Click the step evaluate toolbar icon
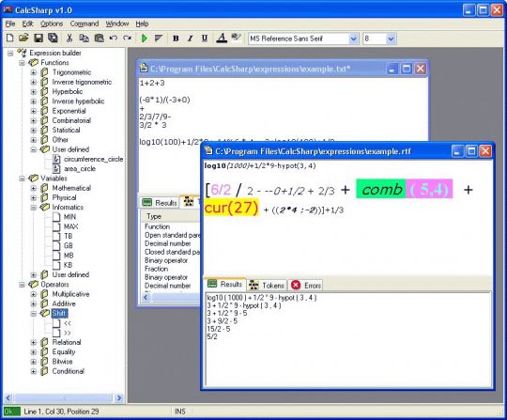This screenshot has height=420, width=507. [159, 39]
